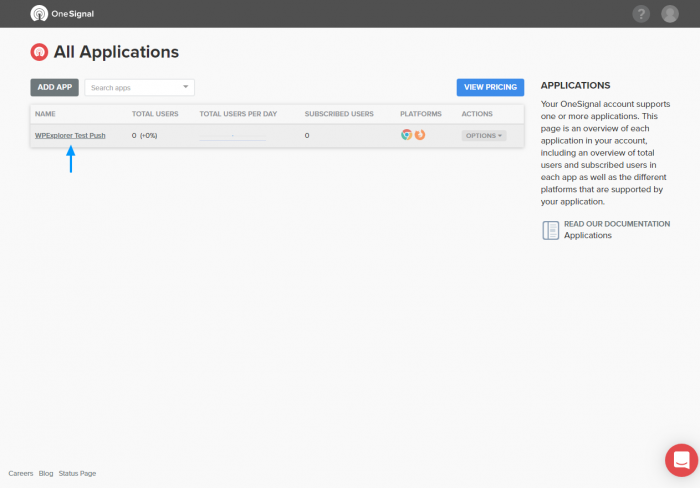Open the Careers footer link
Image resolution: width=700 pixels, height=488 pixels.
coord(20,473)
